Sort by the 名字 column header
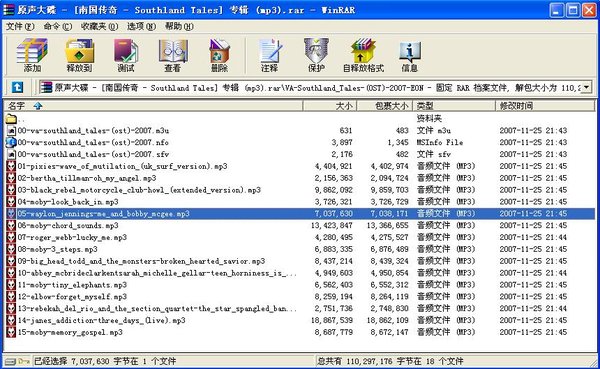The height and width of the screenshot is (369, 600). pos(153,106)
